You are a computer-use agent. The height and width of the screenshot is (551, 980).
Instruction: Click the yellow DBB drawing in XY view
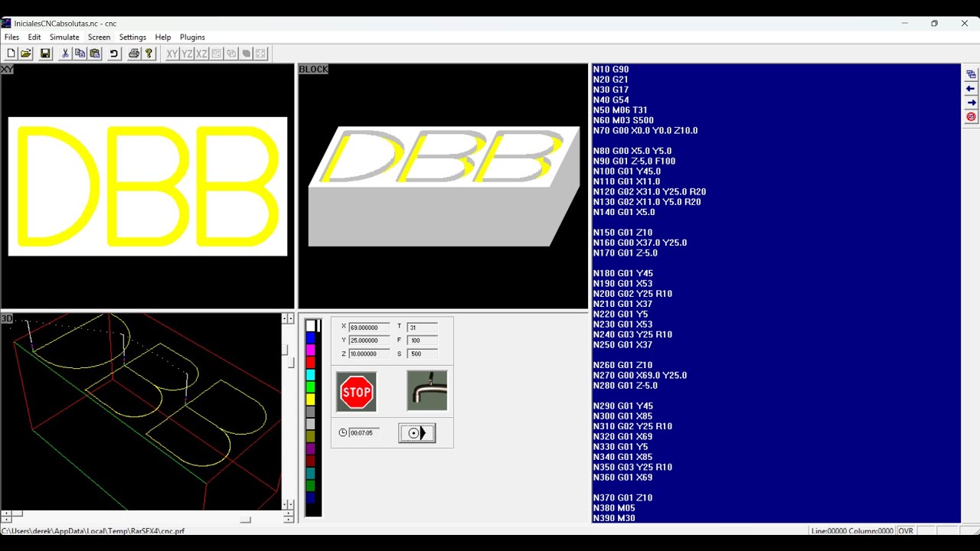pyautogui.click(x=148, y=186)
